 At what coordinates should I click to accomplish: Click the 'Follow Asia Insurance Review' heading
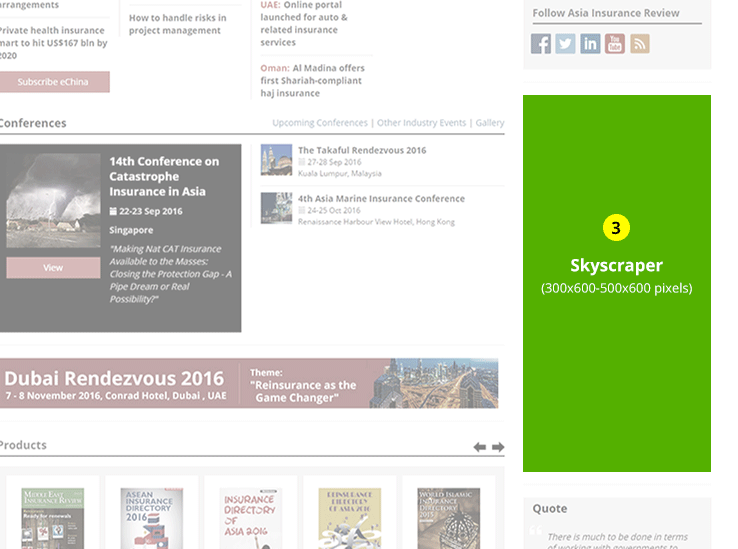click(606, 13)
